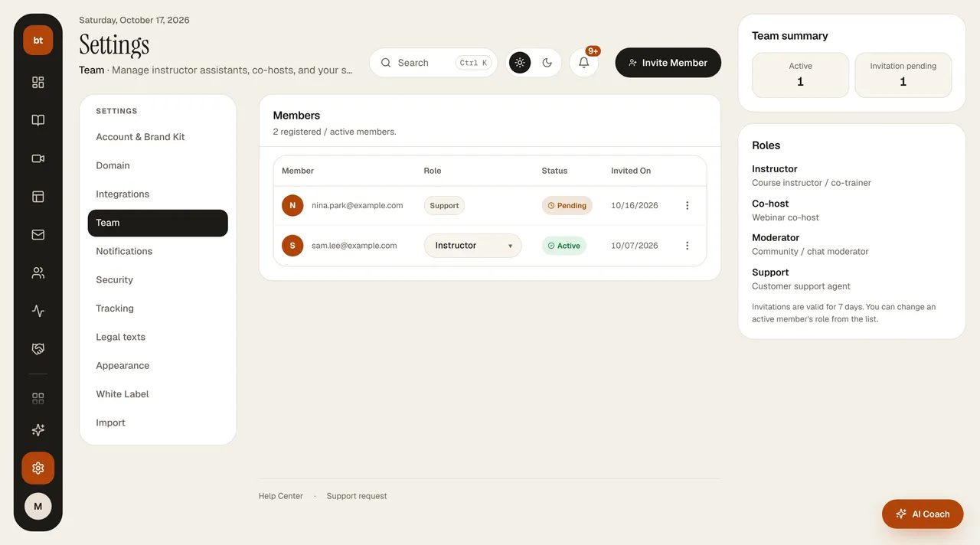
Task: Click the Pending status badge
Action: pos(567,205)
